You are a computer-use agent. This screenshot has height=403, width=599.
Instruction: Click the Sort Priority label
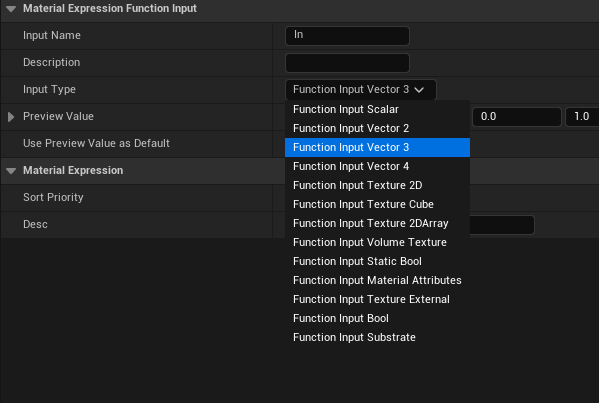coord(53,197)
